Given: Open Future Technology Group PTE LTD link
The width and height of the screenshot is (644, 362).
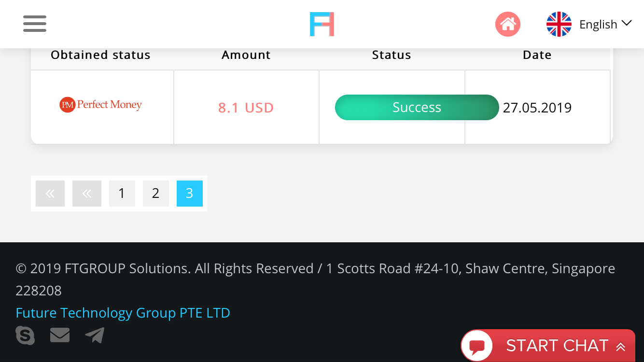Looking at the screenshot, I should 123,313.
